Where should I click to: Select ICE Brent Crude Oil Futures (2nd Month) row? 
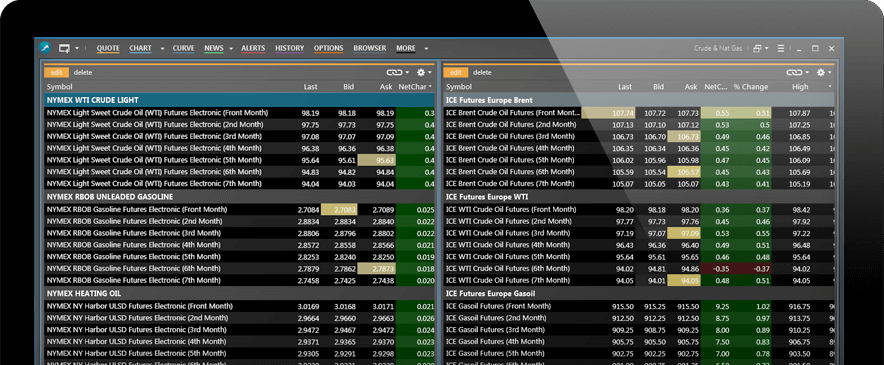coord(639,125)
